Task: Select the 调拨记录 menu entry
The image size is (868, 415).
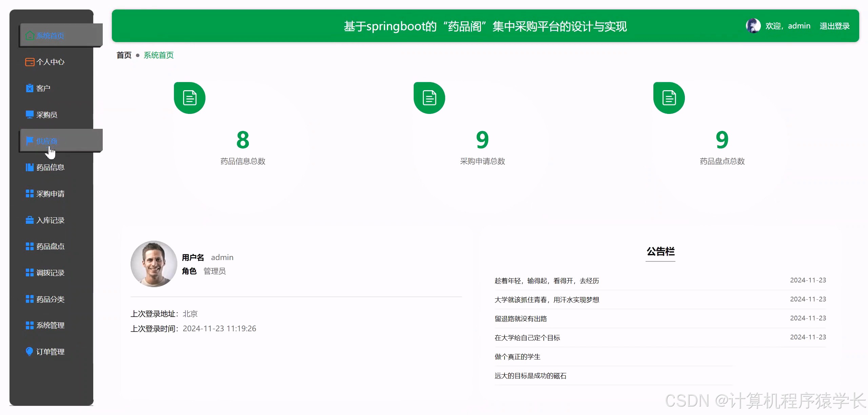Action: click(50, 273)
